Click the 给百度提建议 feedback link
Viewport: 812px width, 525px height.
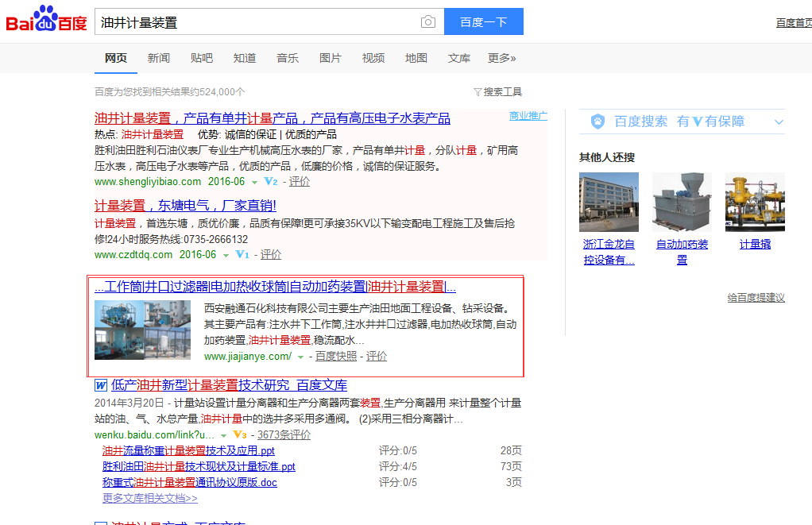tap(756, 298)
